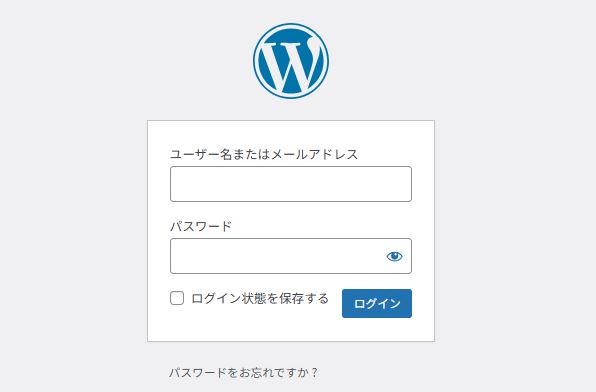The width and height of the screenshot is (596, 392).
Task: Click the ログイン状態を保存する label text
Action: point(260,298)
